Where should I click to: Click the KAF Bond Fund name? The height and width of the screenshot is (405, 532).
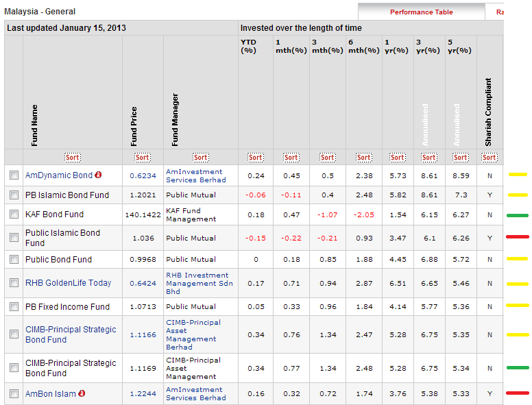pyautogui.click(x=54, y=214)
